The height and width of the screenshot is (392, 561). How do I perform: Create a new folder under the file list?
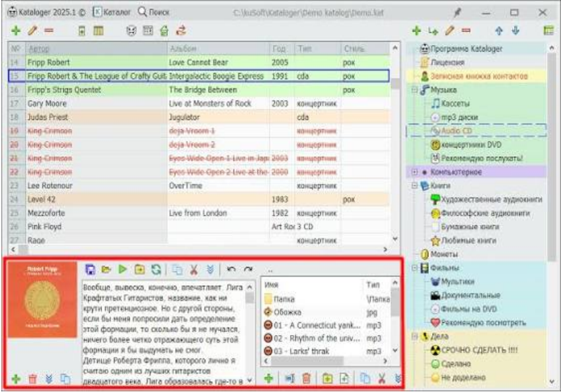pyautogui.click(x=327, y=379)
